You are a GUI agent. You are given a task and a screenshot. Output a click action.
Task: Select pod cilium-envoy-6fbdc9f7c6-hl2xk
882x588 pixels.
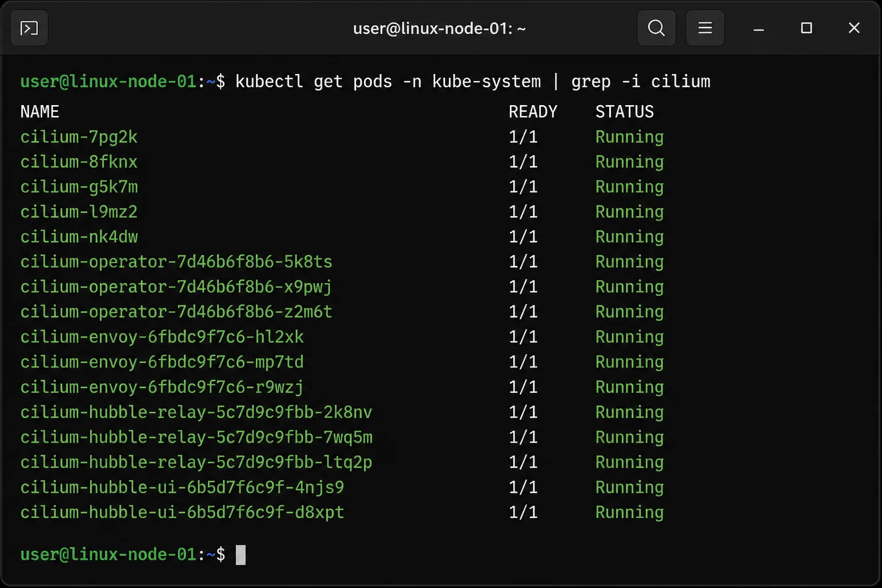[162, 337]
